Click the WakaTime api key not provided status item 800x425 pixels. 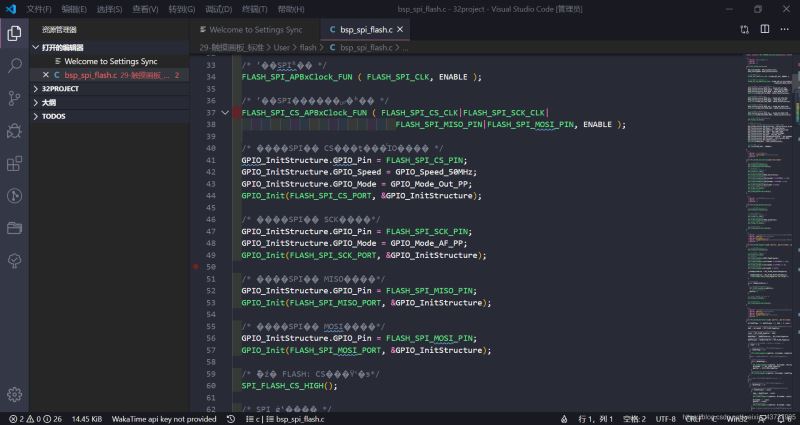(164, 419)
